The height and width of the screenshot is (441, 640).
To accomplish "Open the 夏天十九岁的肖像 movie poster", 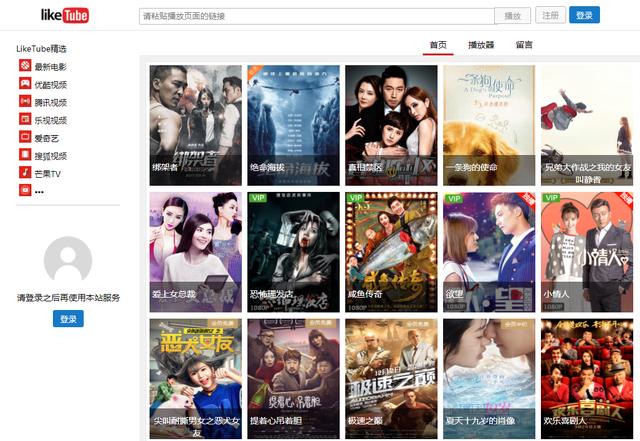I will pos(489,379).
